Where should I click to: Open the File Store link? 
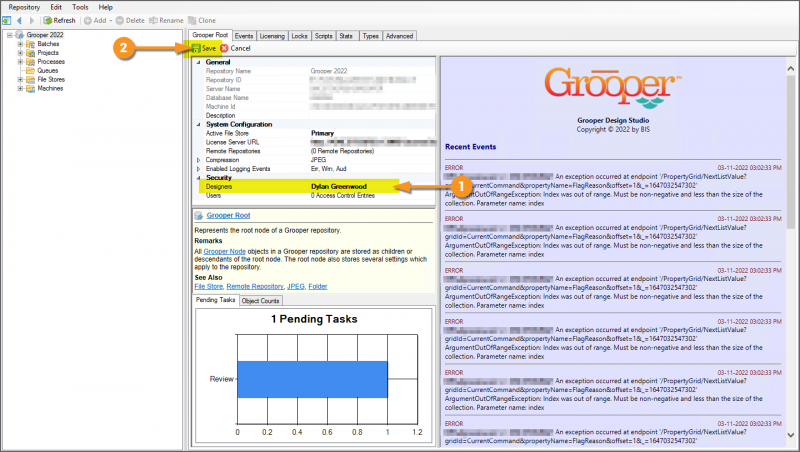[208, 287]
